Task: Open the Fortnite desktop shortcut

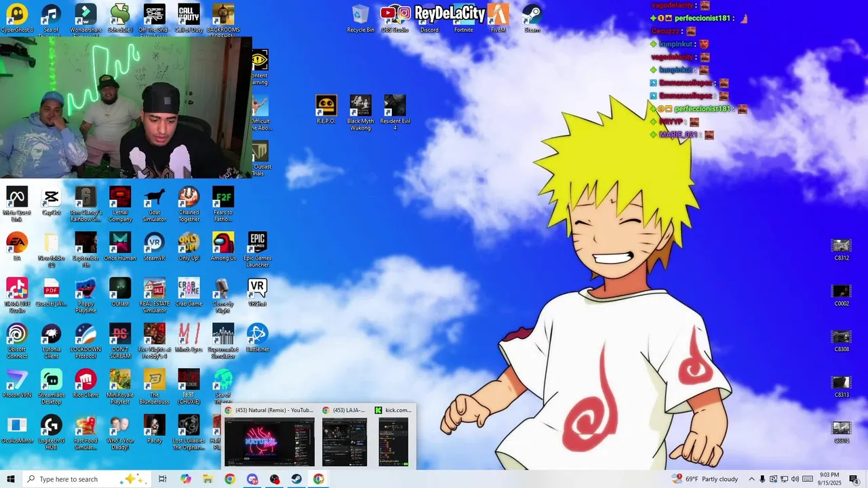Action: click(x=464, y=18)
